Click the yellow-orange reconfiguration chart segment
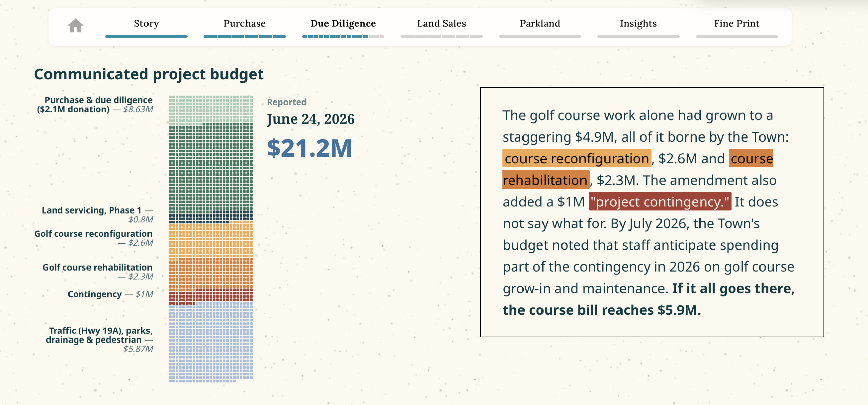868x405 pixels. (x=211, y=240)
